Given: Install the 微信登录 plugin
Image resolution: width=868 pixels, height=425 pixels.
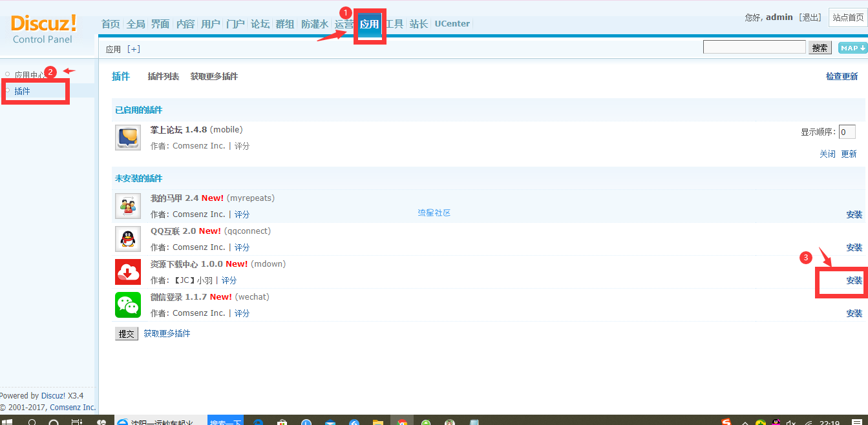Looking at the screenshot, I should tap(854, 313).
